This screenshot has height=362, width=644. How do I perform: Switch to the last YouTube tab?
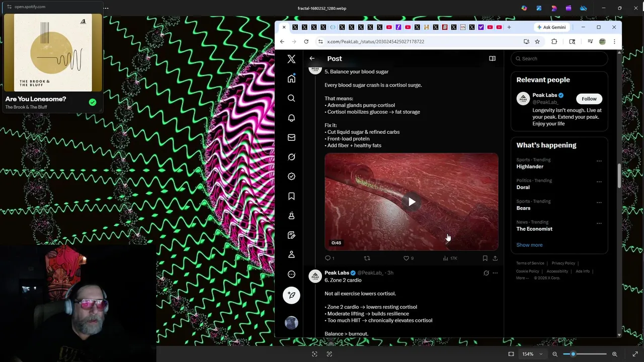pos(499,27)
